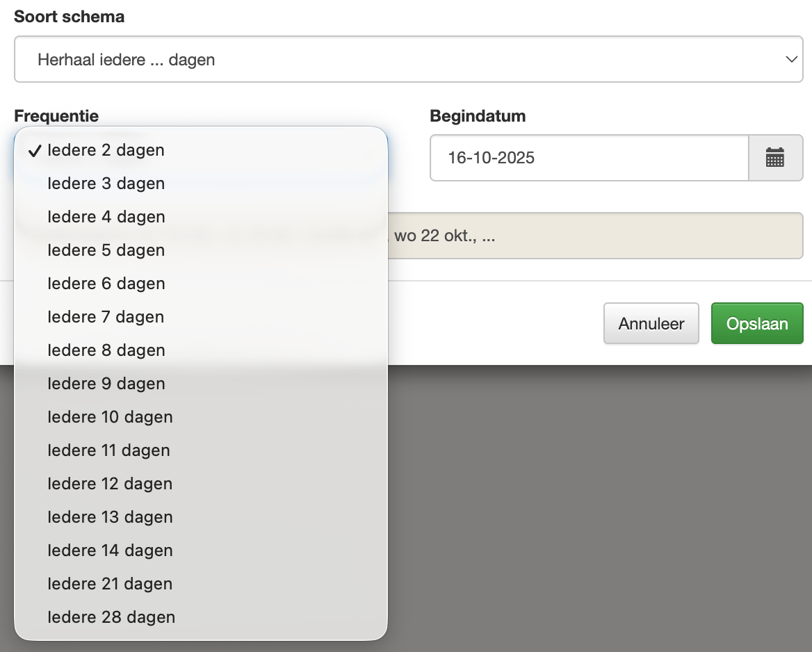The width and height of the screenshot is (812, 652).
Task: Select the checked option 'Iedere 2 dagen'
Action: tap(106, 150)
